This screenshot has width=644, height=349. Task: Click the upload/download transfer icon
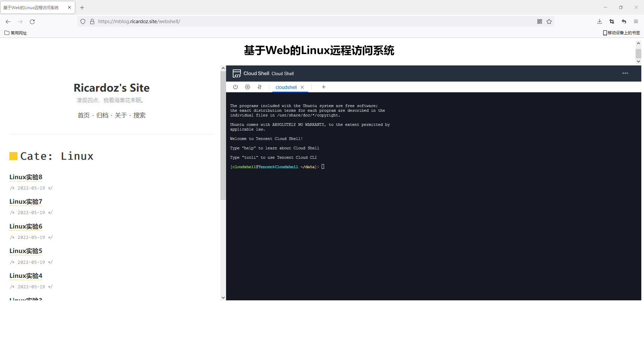[260, 87]
